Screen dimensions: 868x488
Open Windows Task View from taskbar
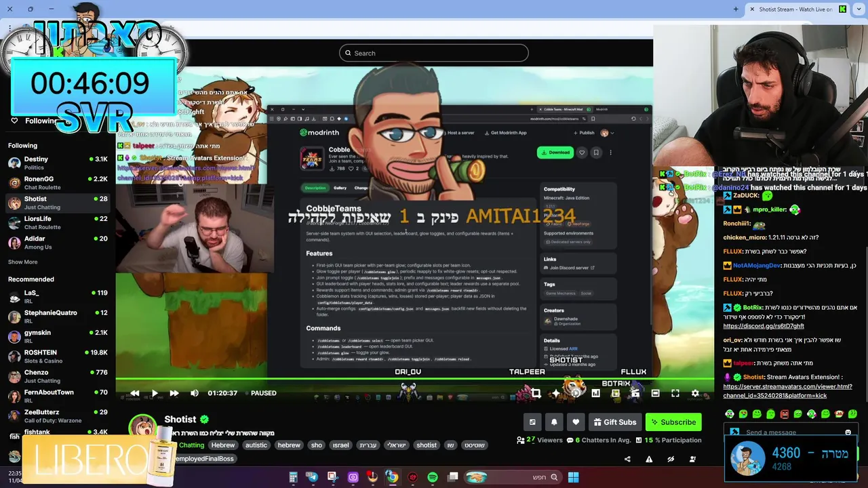pos(453,477)
